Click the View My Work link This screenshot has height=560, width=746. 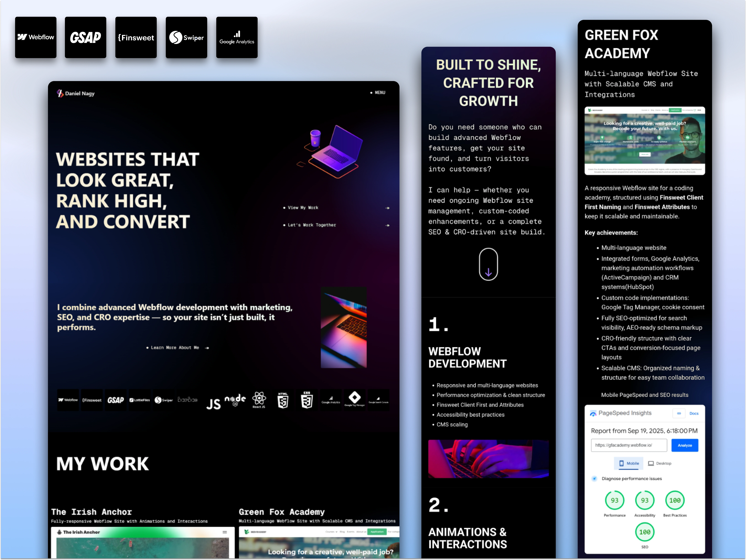tap(303, 207)
